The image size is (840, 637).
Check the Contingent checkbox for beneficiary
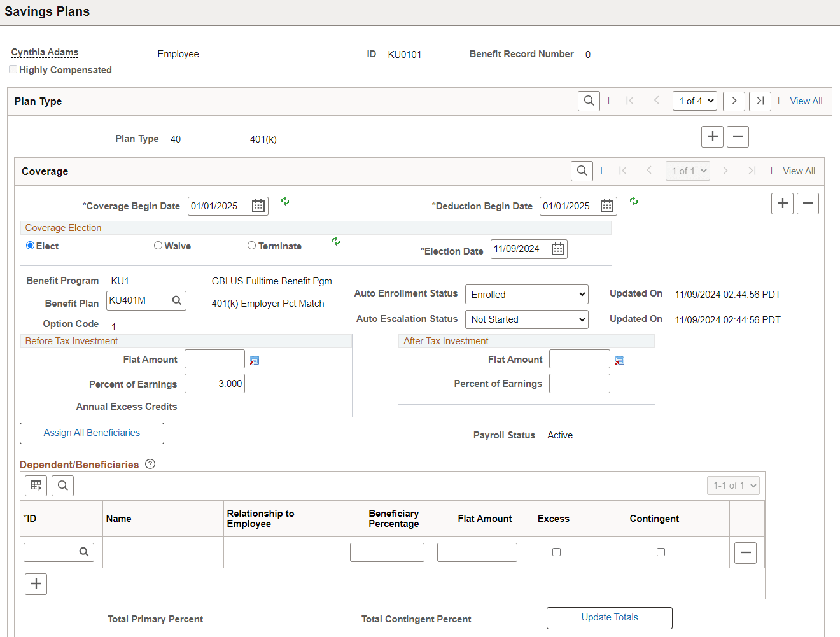661,552
